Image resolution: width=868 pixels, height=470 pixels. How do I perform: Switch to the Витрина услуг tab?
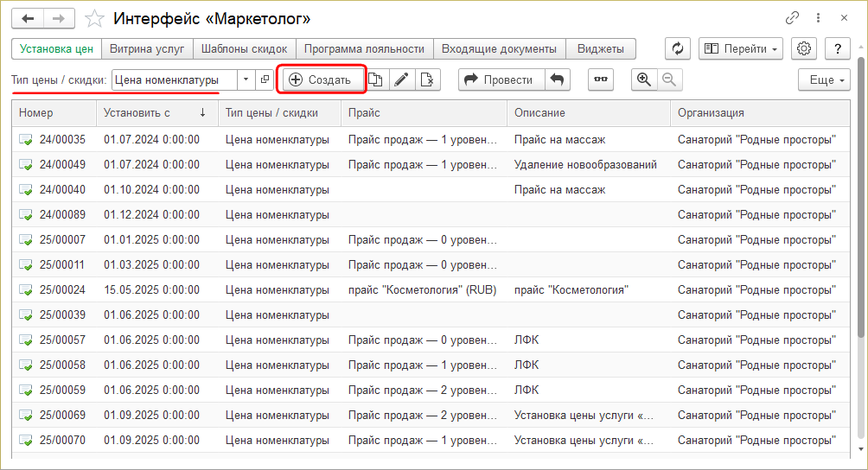pyautogui.click(x=147, y=49)
